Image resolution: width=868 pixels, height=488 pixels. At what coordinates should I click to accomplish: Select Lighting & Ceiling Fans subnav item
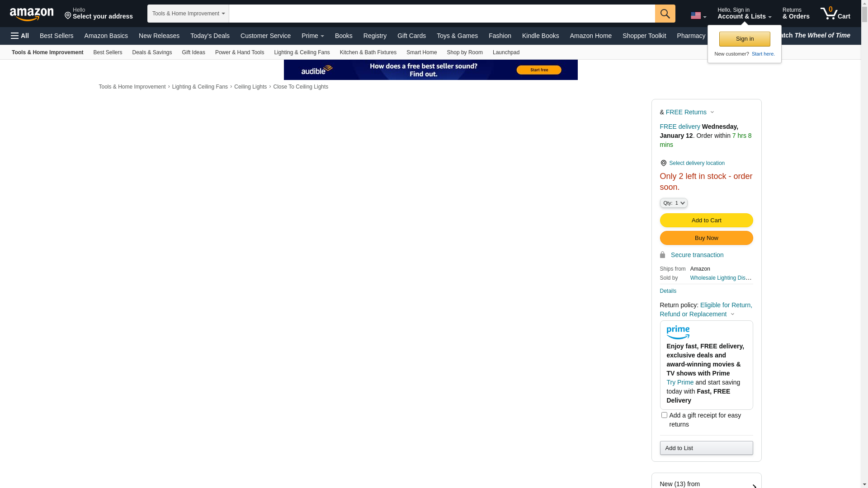302,52
